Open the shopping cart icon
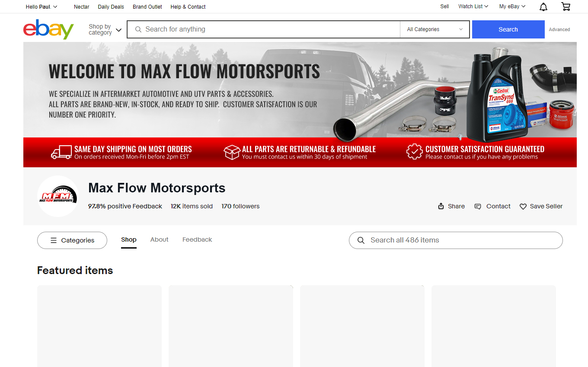The image size is (588, 367). click(566, 6)
